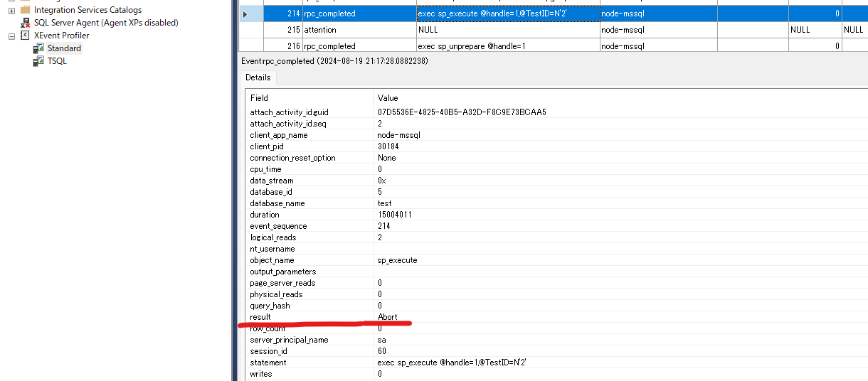Select the Standard profiler session
Viewport: 868px width, 381px height.
point(64,48)
